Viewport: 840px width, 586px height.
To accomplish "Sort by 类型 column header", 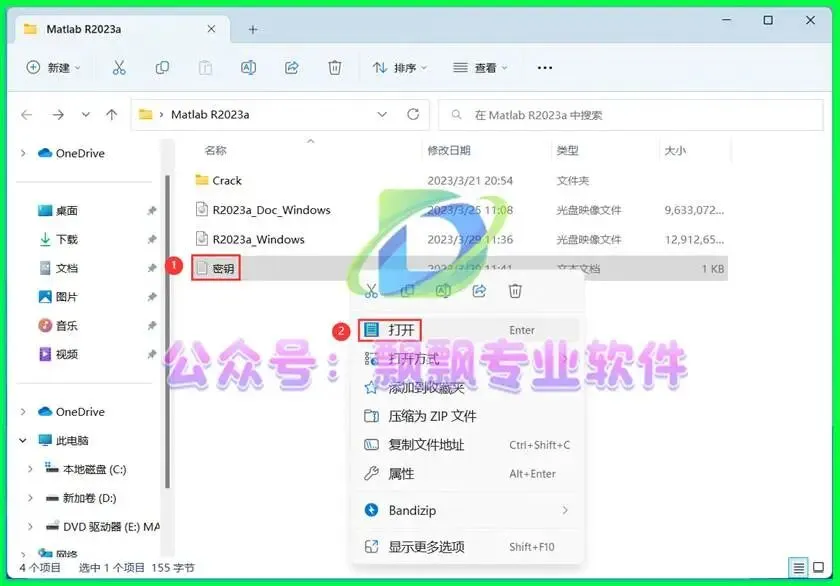I will click(567, 151).
